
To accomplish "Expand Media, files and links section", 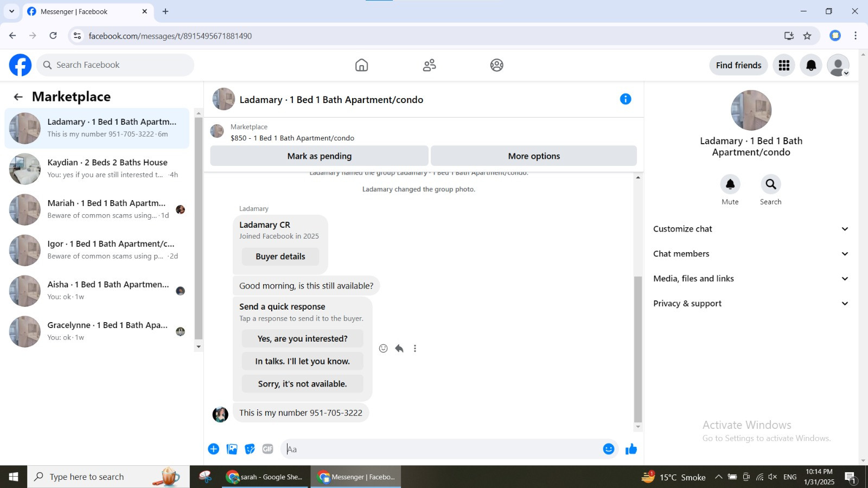I will (751, 279).
